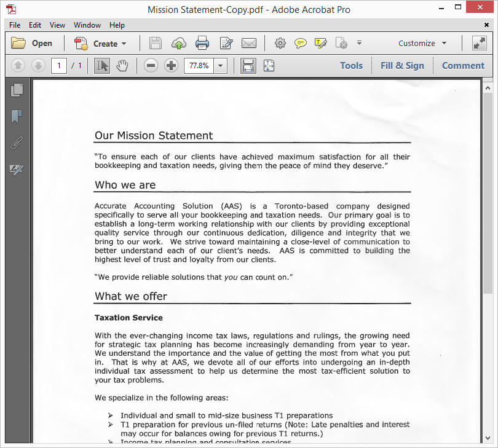Print the mission statement document

(x=202, y=43)
